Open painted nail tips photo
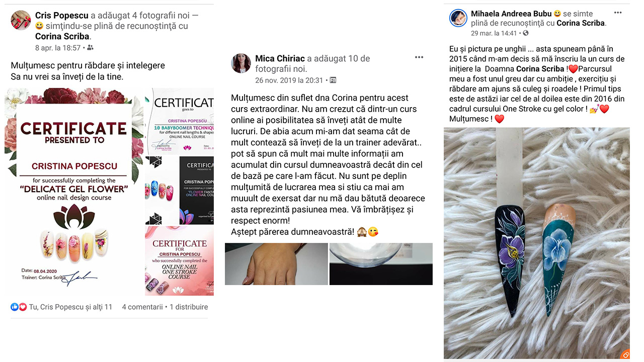 [x=537, y=243]
